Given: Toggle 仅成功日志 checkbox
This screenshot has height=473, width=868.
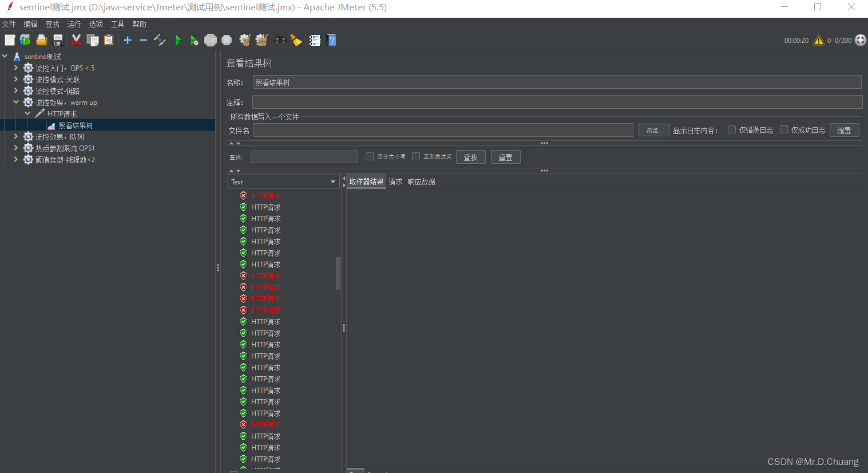Looking at the screenshot, I should click(x=784, y=129).
